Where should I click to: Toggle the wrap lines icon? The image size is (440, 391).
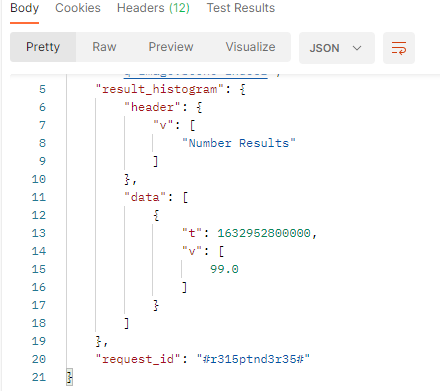tap(399, 48)
